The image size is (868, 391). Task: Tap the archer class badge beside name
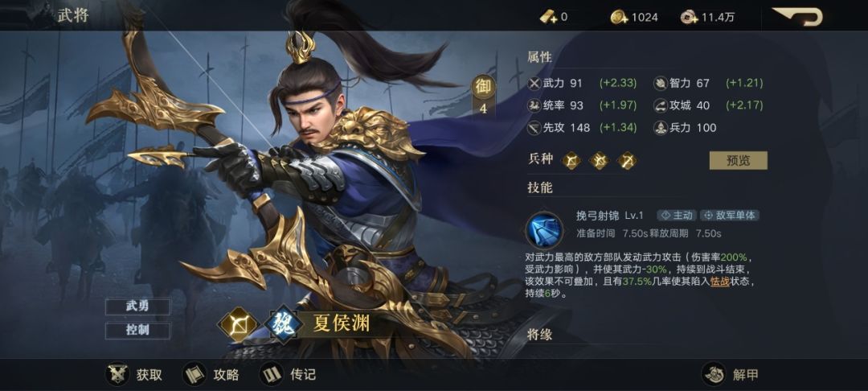(x=238, y=324)
